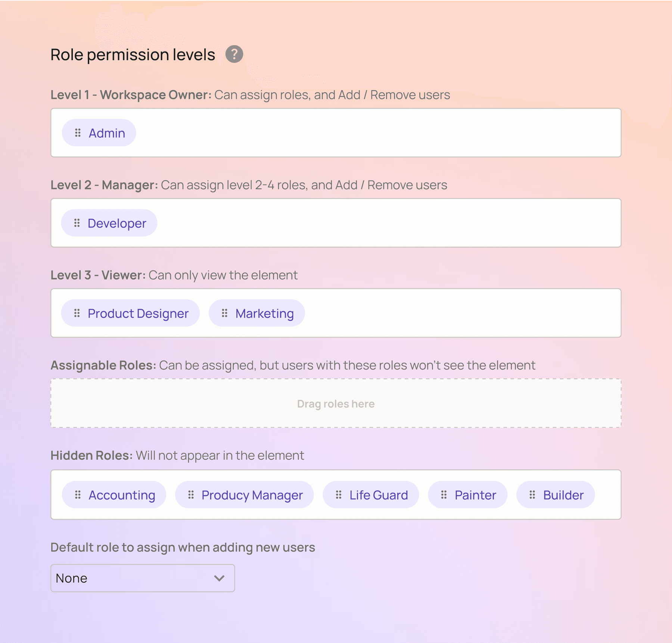The width and height of the screenshot is (672, 643).
Task: Click the Painter role label
Action: [x=475, y=495]
